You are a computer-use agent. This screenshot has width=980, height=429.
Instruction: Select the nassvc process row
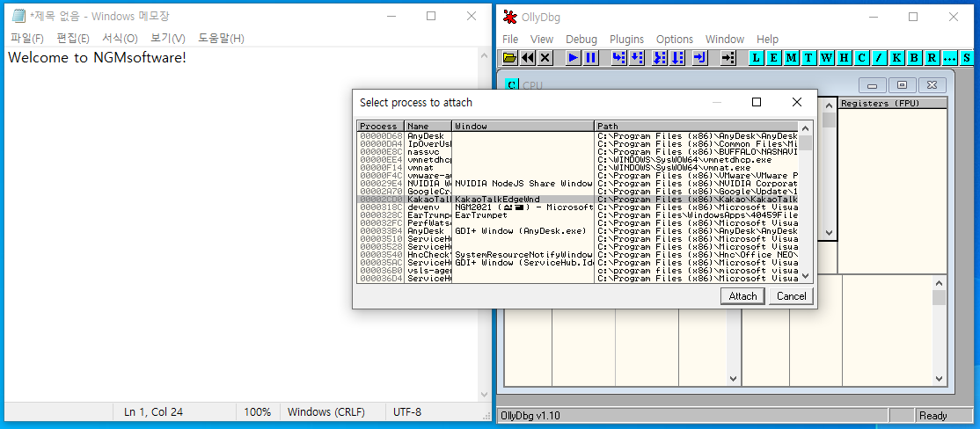point(578,152)
